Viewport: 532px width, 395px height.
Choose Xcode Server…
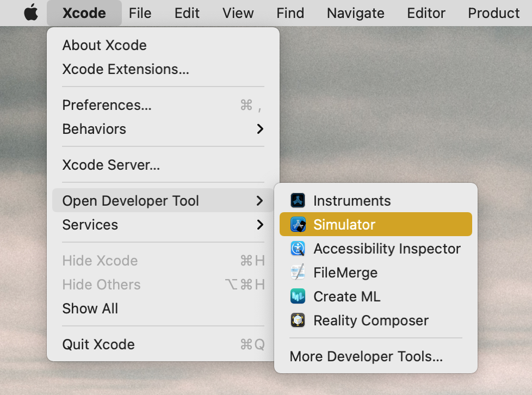click(x=111, y=165)
